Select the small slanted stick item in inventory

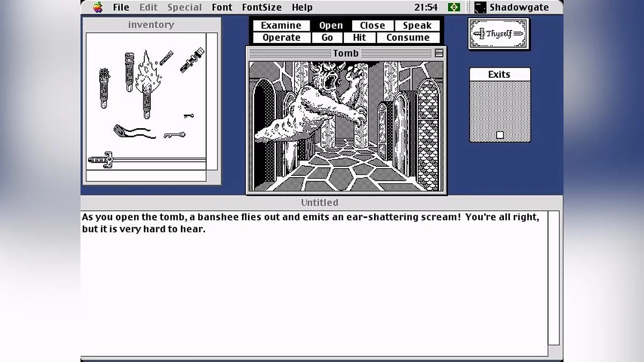166,57
